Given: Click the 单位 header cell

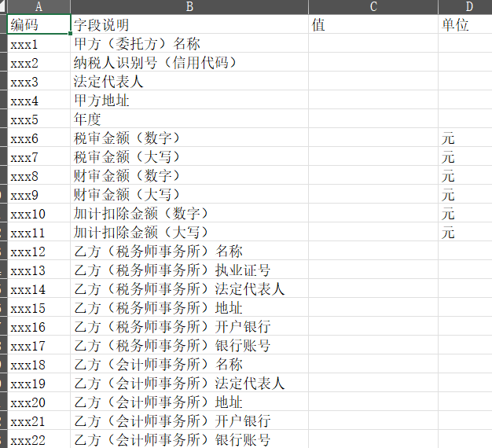Looking at the screenshot, I should tap(465, 24).
